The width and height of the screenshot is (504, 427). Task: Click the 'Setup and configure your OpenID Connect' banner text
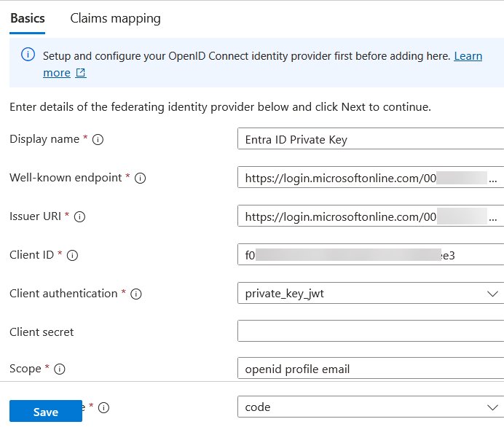246,56
